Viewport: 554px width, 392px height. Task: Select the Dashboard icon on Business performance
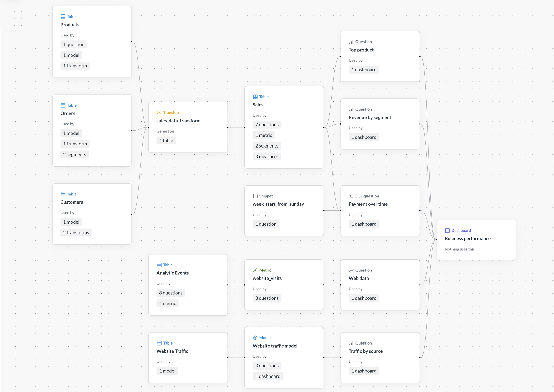(x=447, y=230)
